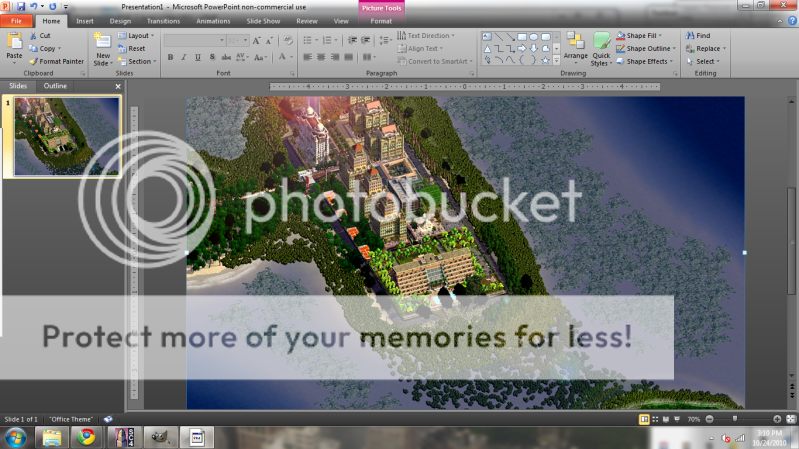Switch to the Transitions tab

coord(163,21)
